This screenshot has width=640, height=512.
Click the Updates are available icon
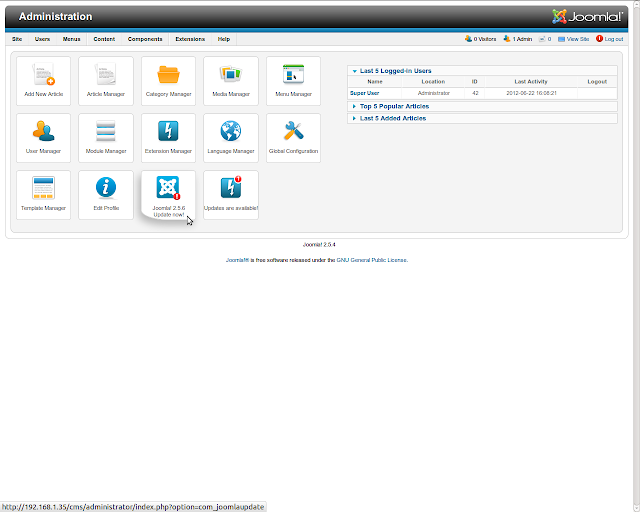click(x=231, y=195)
